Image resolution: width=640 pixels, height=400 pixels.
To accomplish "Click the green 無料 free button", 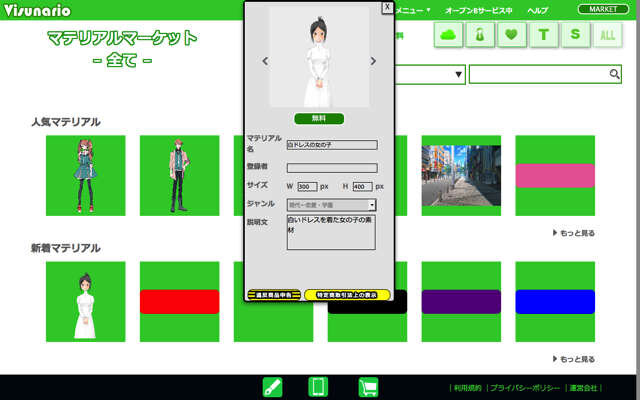I will click(319, 118).
